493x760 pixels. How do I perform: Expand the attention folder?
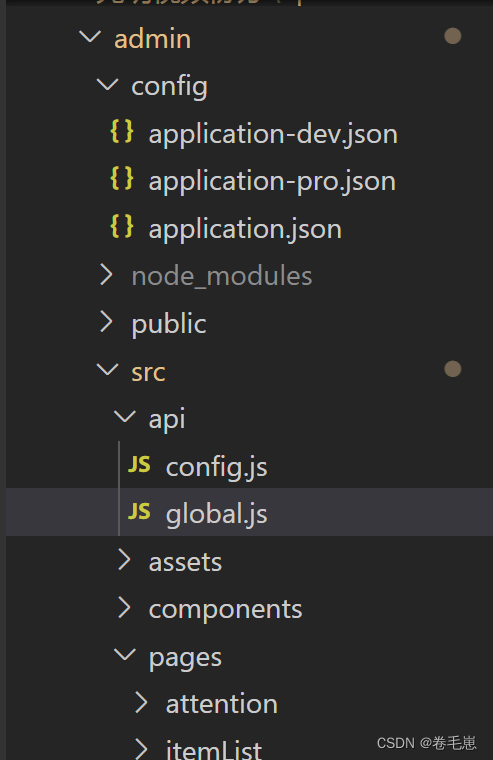[x=222, y=704]
